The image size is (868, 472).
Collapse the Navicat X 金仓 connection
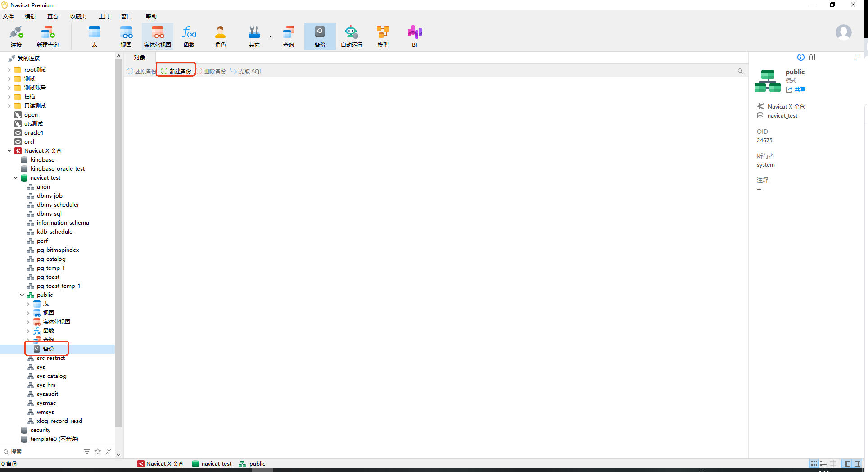(9, 151)
